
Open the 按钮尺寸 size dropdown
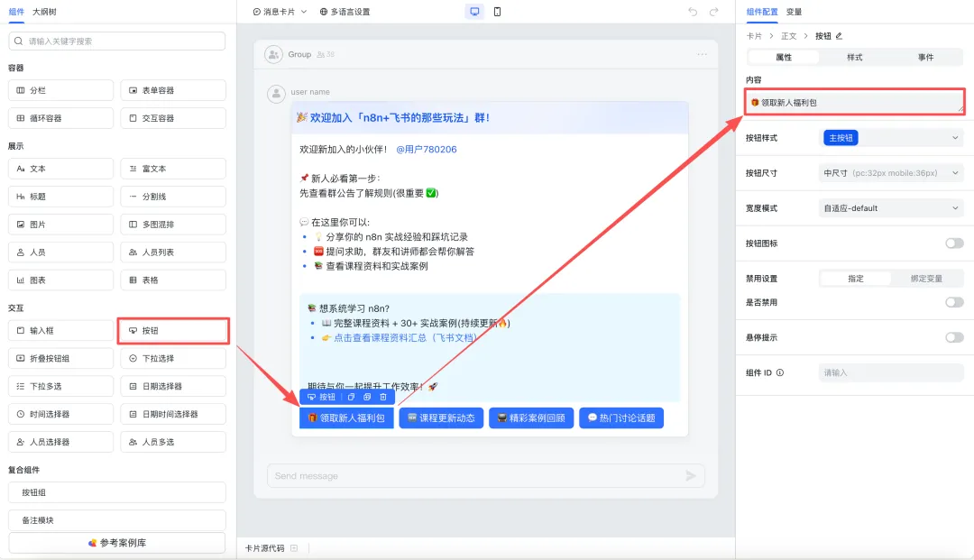click(891, 173)
